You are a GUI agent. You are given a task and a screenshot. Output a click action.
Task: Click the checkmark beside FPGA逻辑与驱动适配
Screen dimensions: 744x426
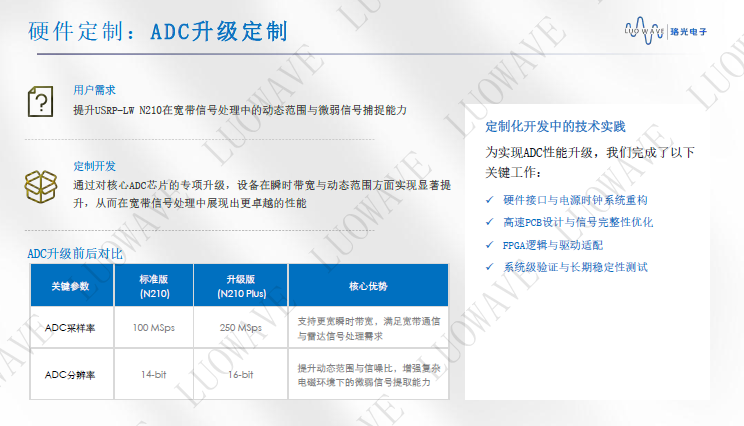click(x=489, y=245)
